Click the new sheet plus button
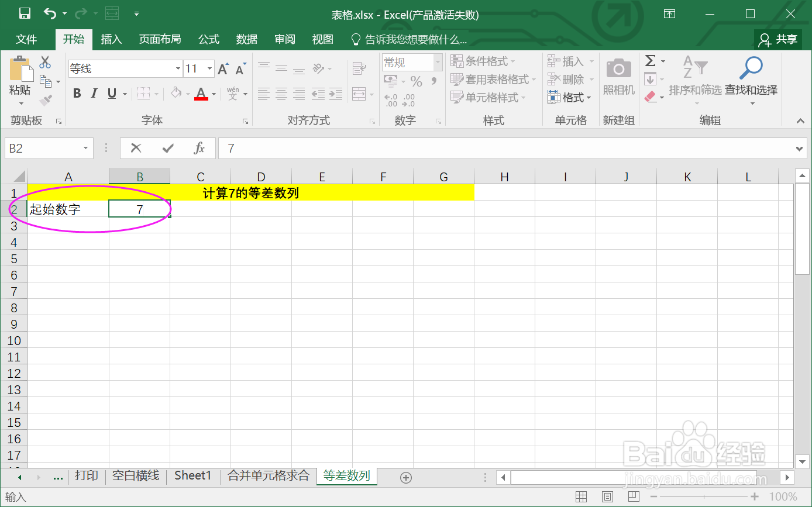Screen dimensions: 812x507 (405, 477)
